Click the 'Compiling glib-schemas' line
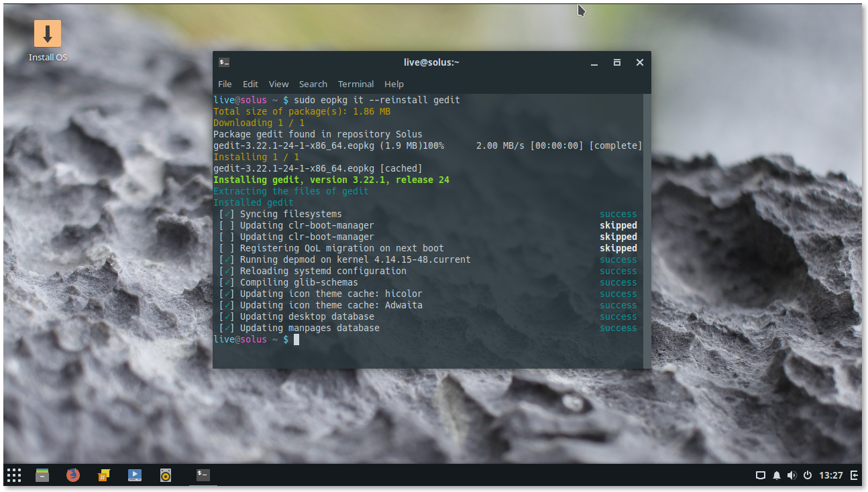Image resolution: width=868 pixels, height=492 pixels. pyautogui.click(x=299, y=282)
